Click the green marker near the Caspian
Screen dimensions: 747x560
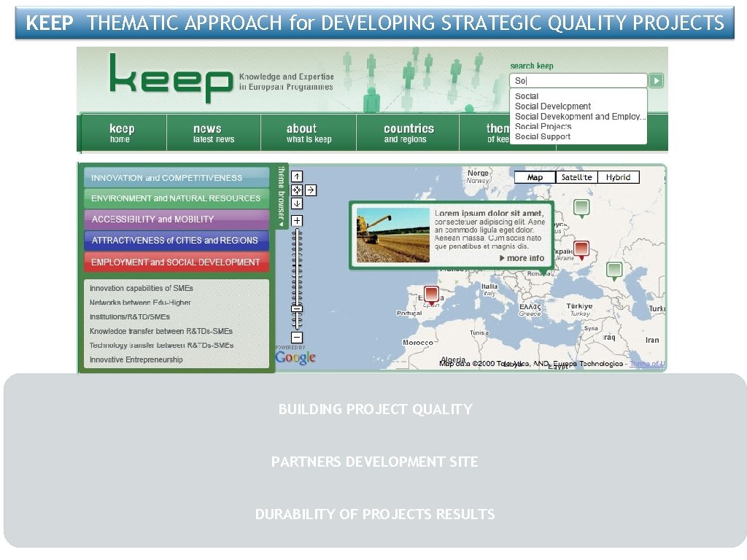[x=614, y=271]
